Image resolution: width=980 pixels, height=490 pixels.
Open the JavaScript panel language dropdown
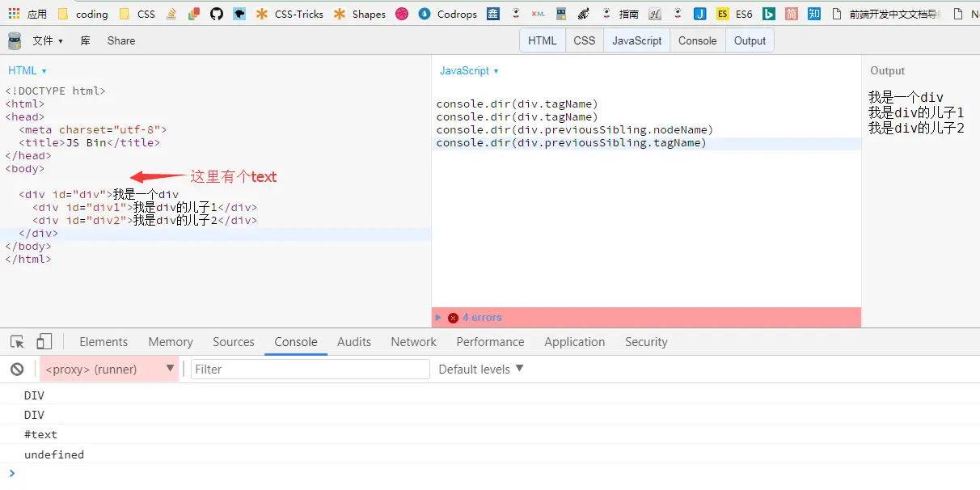click(x=469, y=71)
